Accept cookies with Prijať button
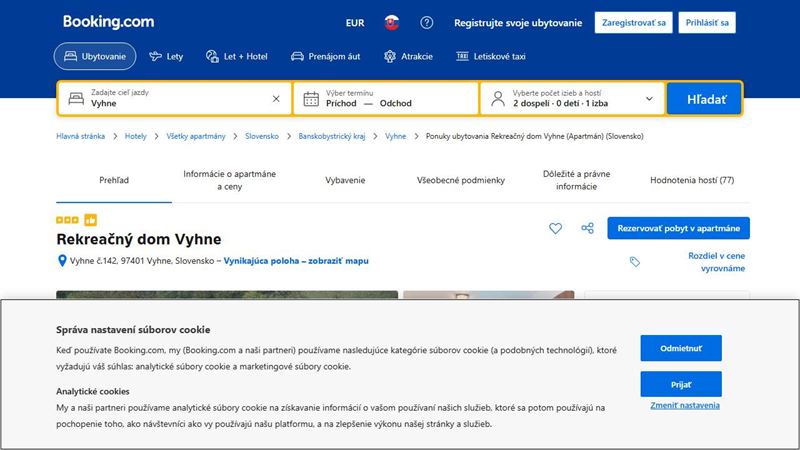The height and width of the screenshot is (450, 800). 681,384
